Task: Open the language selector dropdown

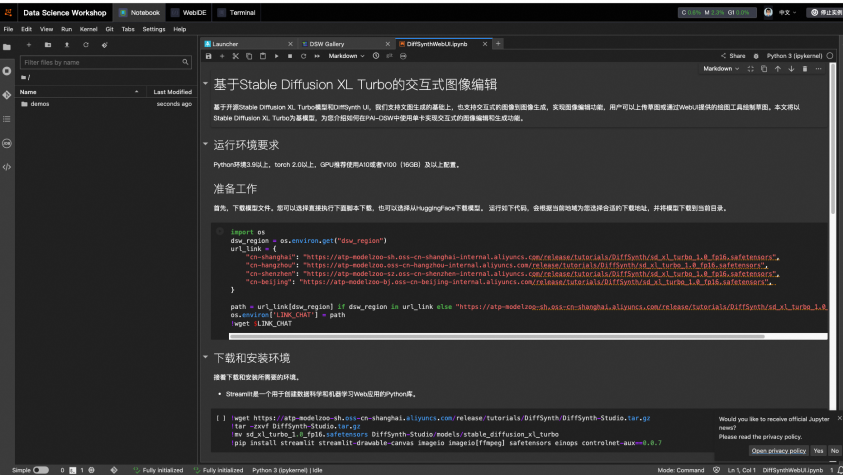Action: 788,12
